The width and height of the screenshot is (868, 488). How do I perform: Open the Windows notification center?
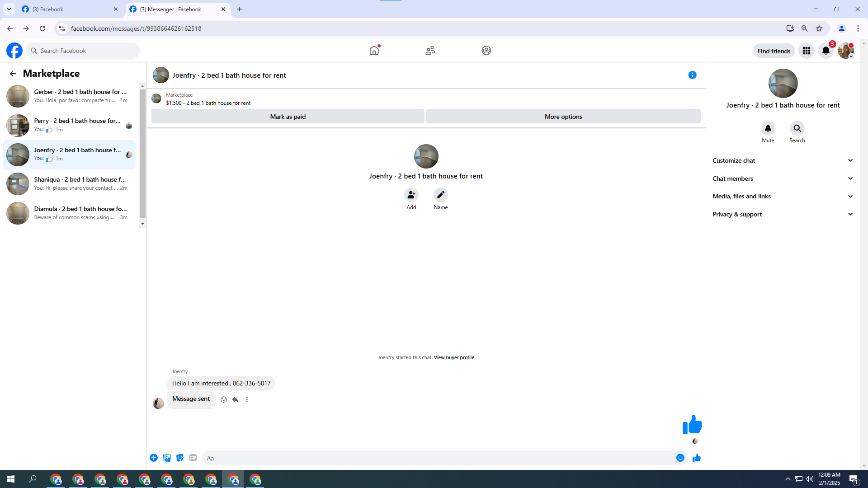pos(854,479)
